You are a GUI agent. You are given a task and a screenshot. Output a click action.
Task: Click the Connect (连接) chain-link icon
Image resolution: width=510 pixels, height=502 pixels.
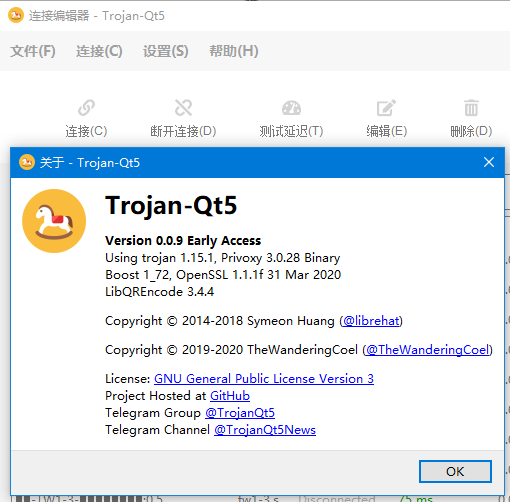(x=86, y=108)
